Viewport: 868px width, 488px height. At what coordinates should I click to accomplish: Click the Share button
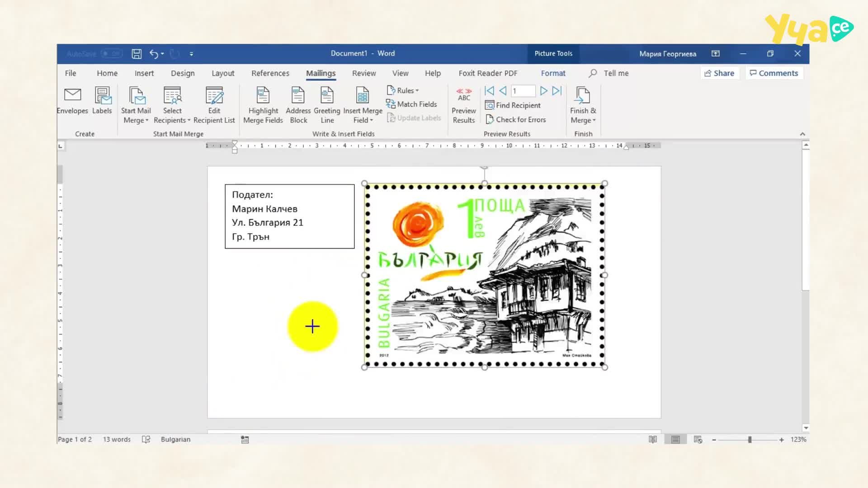coord(719,73)
